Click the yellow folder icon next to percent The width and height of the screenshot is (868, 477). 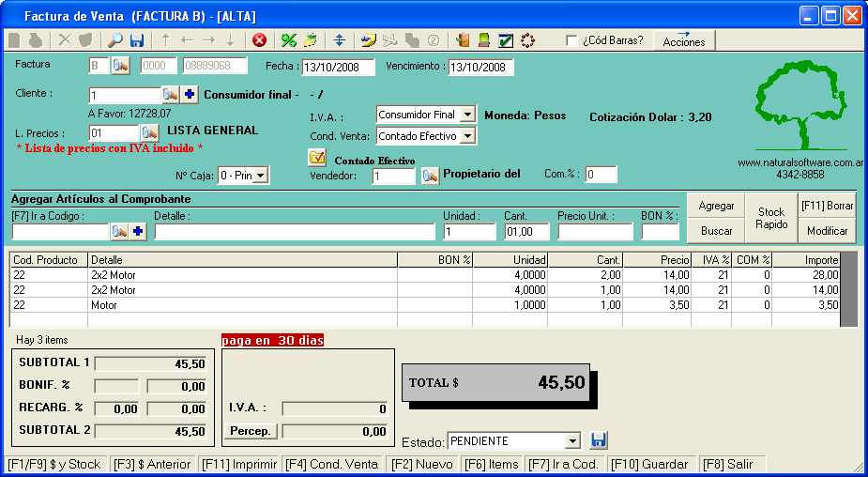coord(312,39)
